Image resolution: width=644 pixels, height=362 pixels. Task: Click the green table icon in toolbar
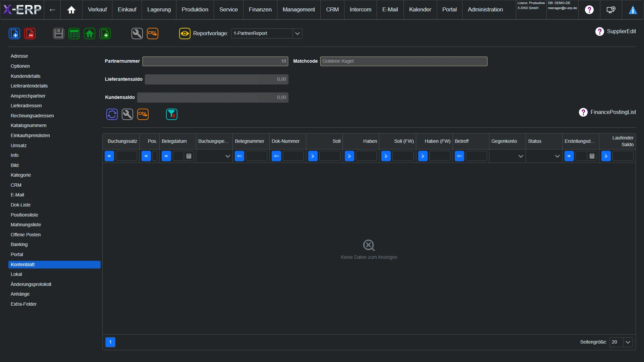(x=74, y=34)
